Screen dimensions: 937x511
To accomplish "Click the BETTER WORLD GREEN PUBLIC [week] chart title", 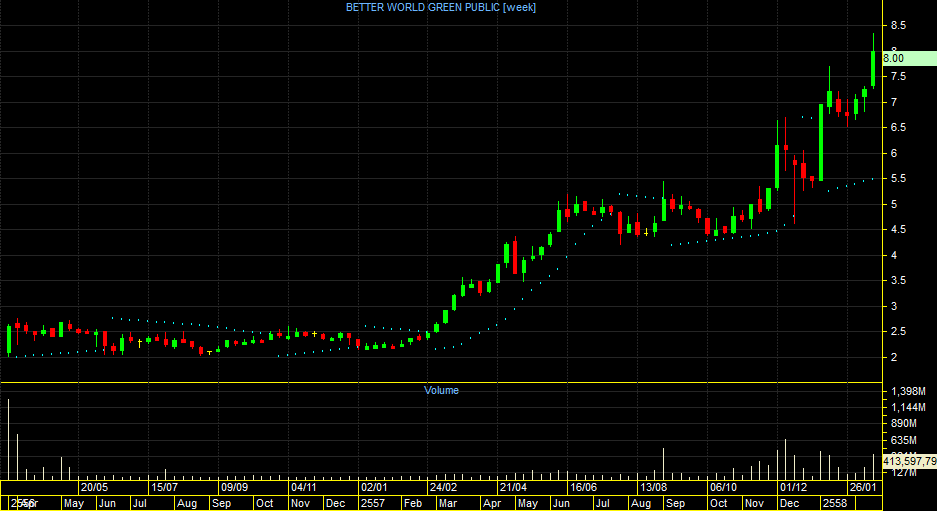I will pyautogui.click(x=441, y=7).
